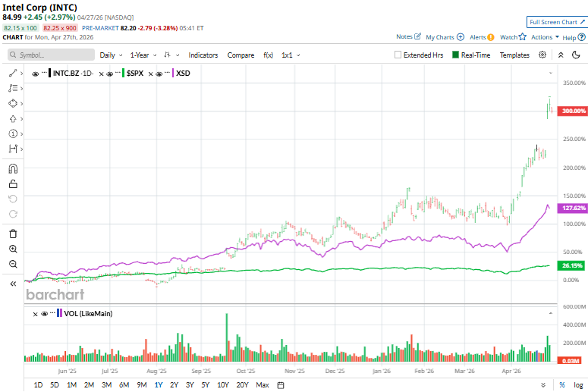Viewport: 588px width, 392px height.
Task: Open the 1x1 grid layout dropdown
Action: [291, 55]
